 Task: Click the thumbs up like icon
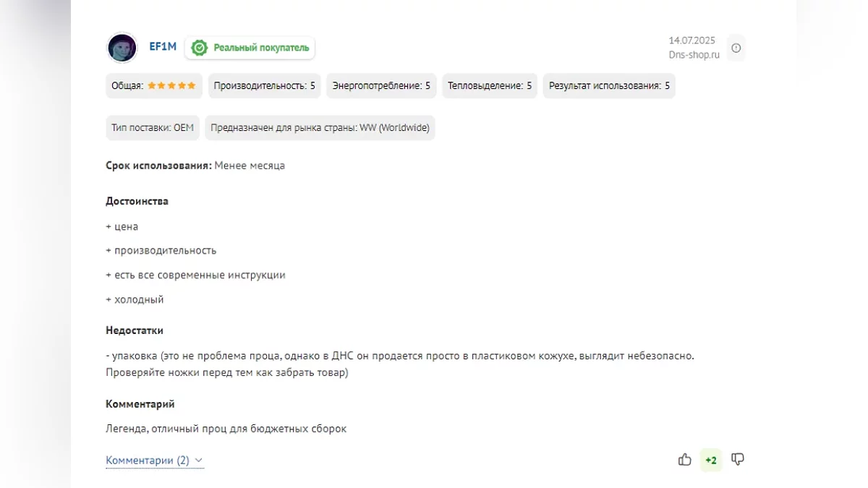[x=685, y=460]
